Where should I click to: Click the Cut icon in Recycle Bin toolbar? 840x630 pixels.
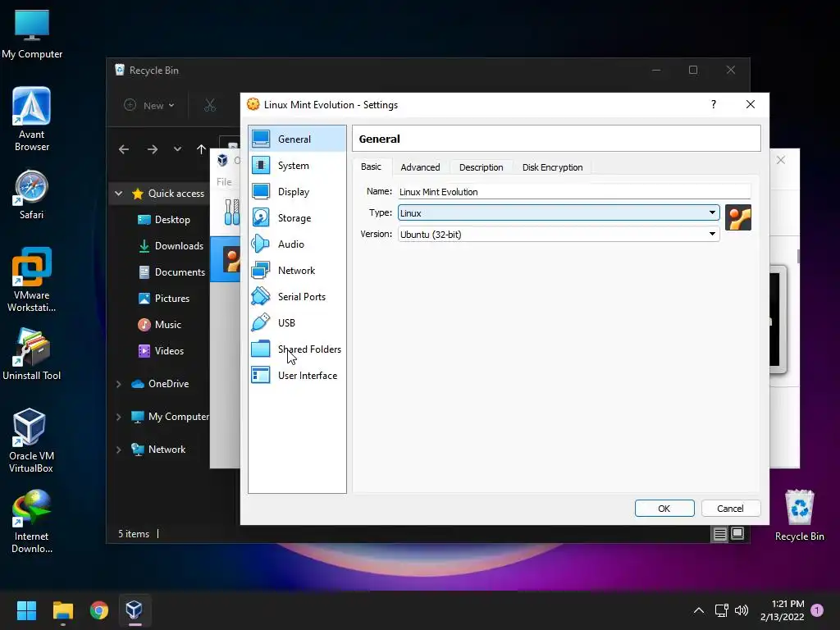coord(210,105)
